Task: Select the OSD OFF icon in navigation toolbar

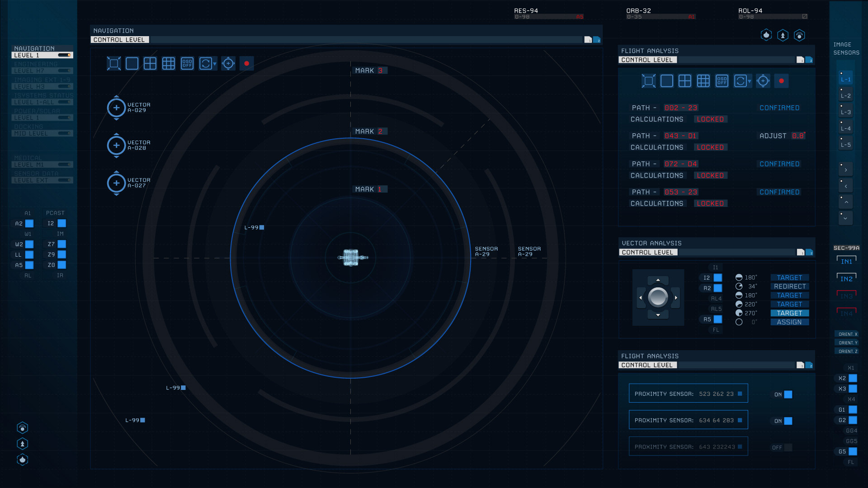Action: 187,64
